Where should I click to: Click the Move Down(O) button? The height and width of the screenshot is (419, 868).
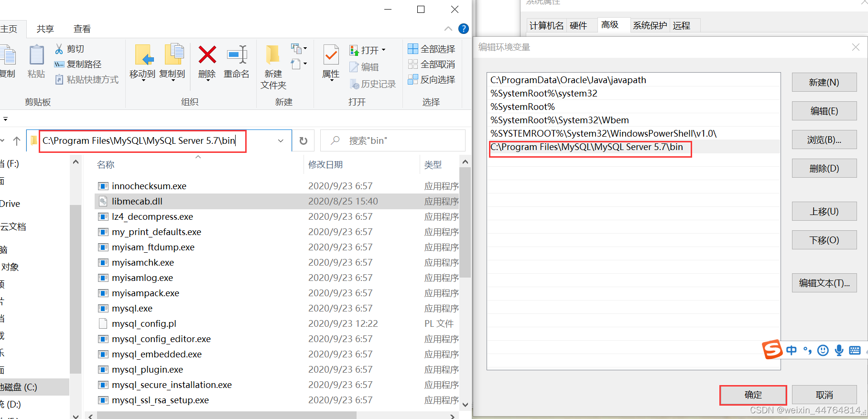click(x=824, y=240)
